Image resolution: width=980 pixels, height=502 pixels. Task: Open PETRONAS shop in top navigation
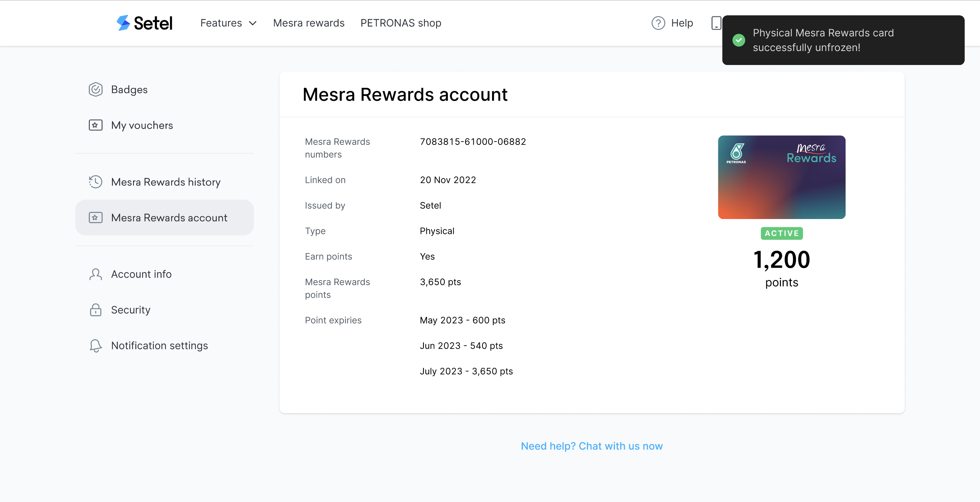[401, 23]
